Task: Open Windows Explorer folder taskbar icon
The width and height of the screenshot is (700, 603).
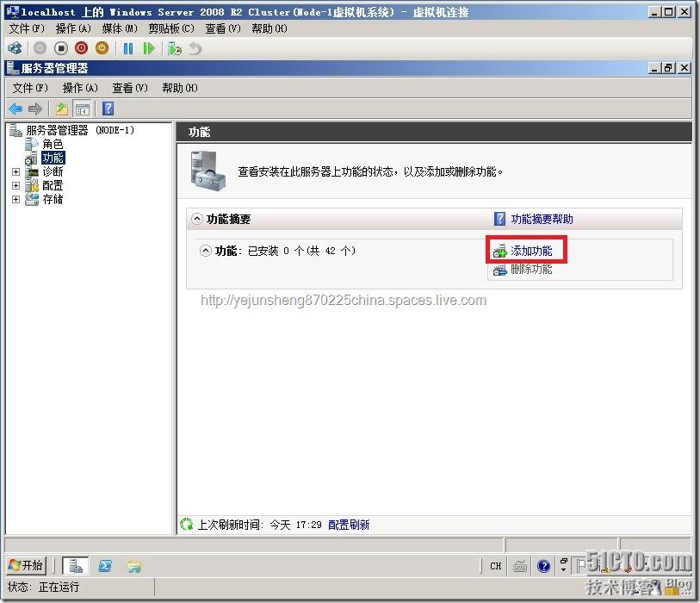Action: coord(134,566)
